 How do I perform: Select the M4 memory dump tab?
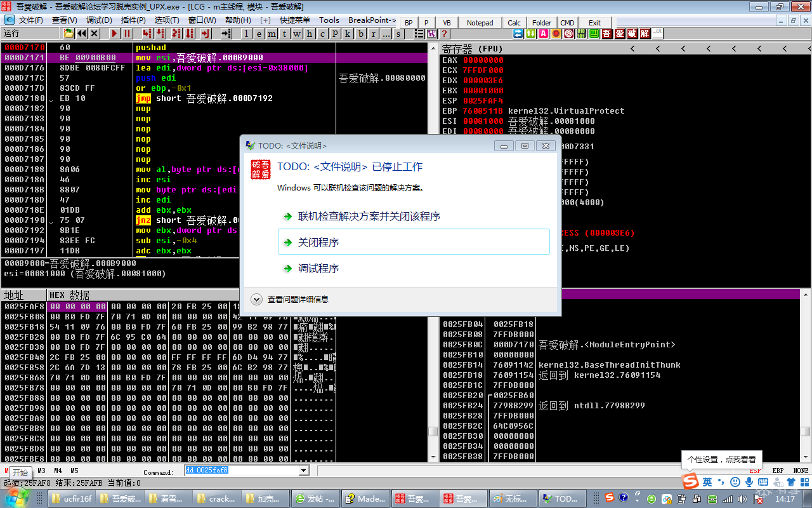(58, 471)
